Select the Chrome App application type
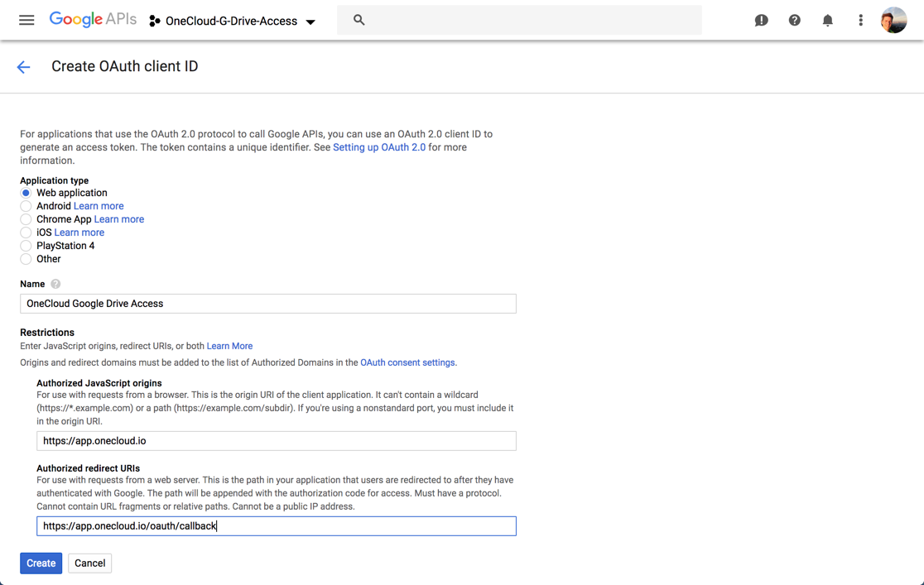Image resolution: width=924 pixels, height=585 pixels. tap(26, 219)
